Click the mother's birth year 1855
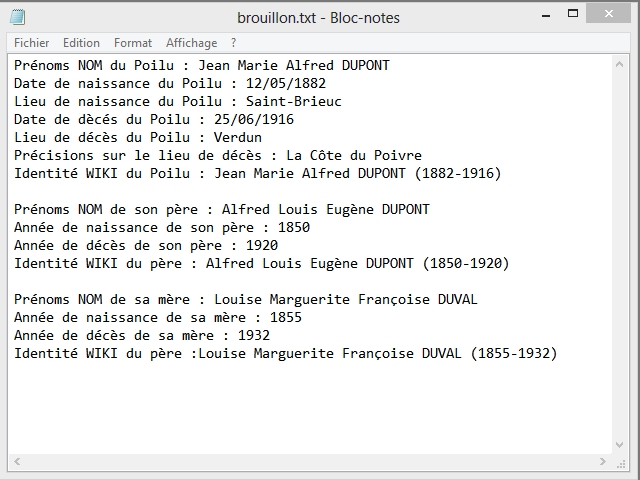 click(286, 318)
